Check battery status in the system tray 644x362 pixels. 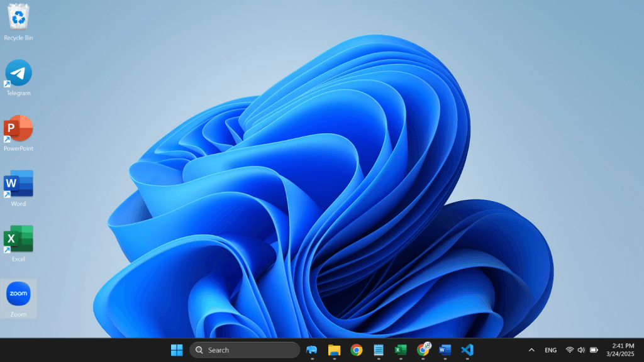tap(593, 350)
